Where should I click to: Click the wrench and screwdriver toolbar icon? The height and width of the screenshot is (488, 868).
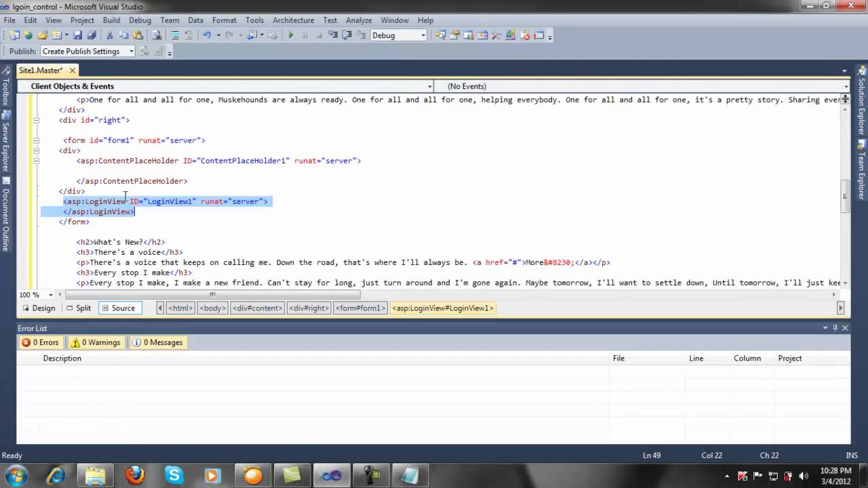496,35
